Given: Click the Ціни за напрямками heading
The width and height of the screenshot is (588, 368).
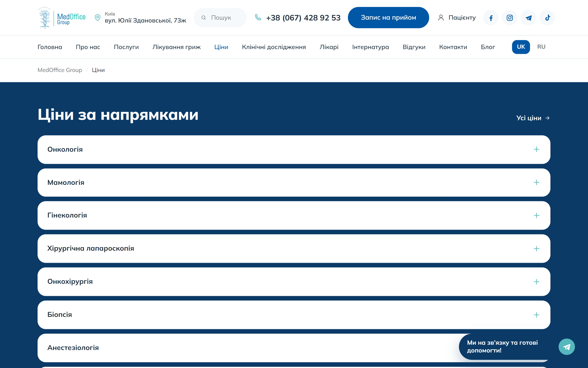Looking at the screenshot, I should [x=118, y=114].
